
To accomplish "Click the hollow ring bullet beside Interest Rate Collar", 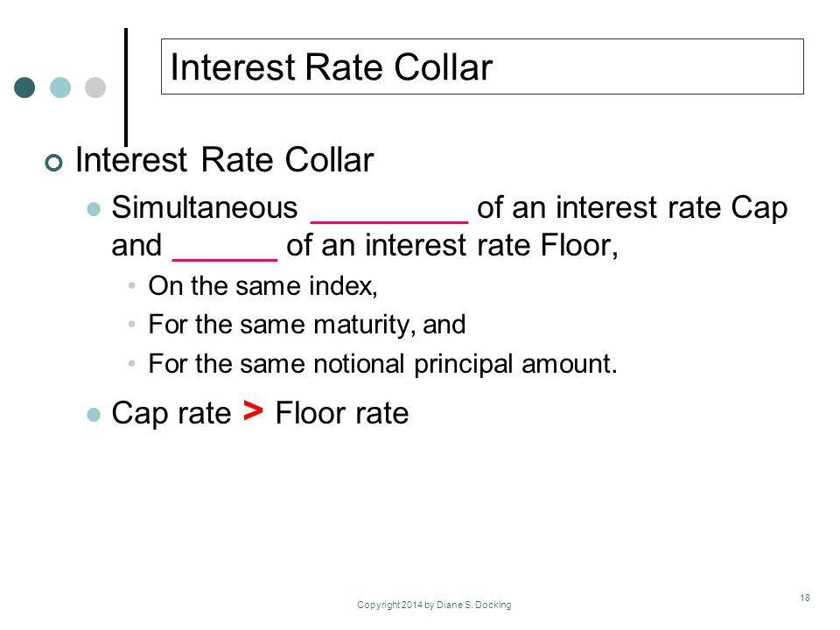I will tap(53, 163).
